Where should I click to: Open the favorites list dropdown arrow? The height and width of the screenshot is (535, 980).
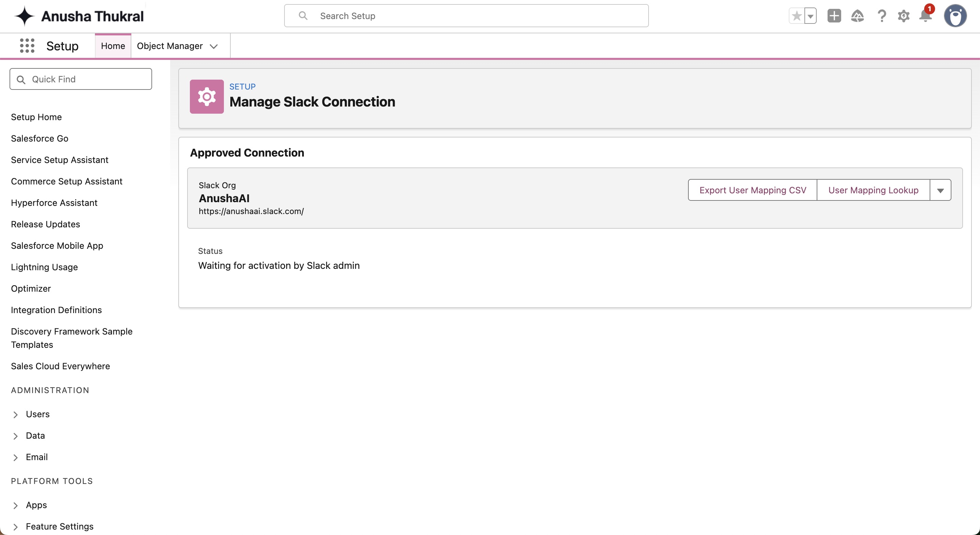(811, 16)
